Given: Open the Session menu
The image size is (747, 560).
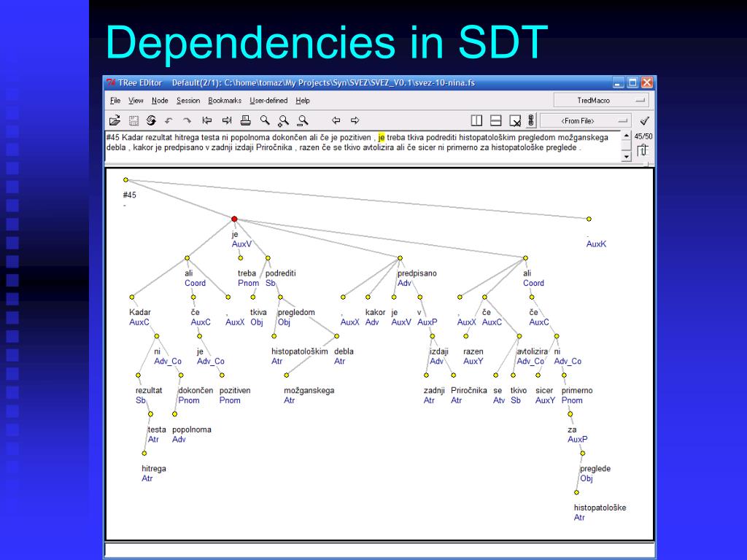Looking at the screenshot, I should point(188,101).
